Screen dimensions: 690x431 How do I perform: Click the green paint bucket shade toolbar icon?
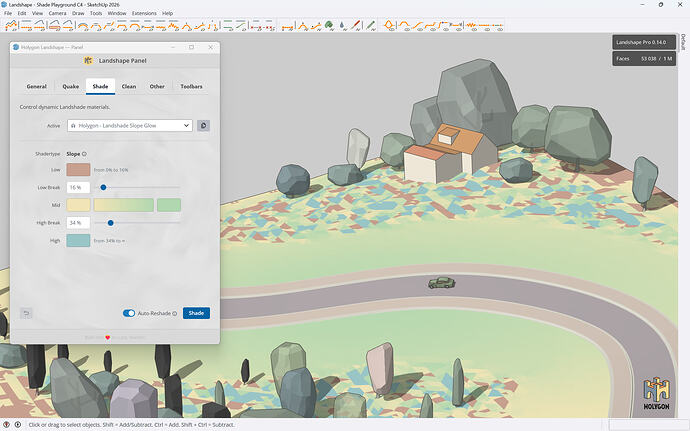pos(329,25)
